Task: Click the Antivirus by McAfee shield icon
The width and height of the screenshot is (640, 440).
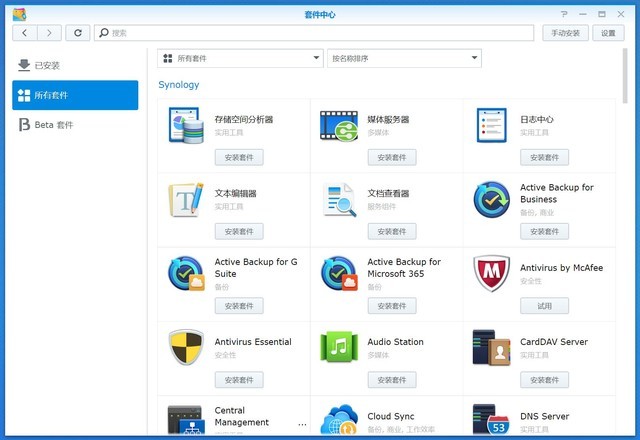Action: [491, 273]
